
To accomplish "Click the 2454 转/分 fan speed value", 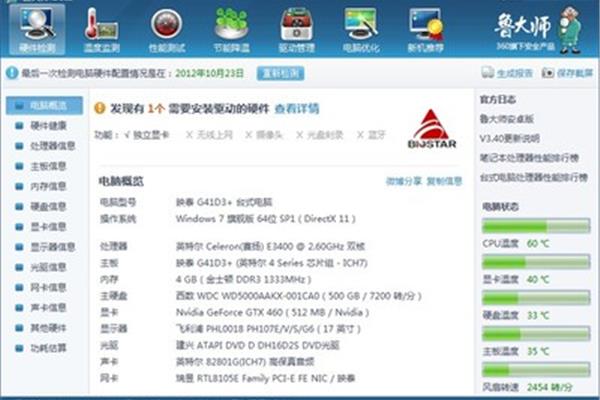I will 549,387.
